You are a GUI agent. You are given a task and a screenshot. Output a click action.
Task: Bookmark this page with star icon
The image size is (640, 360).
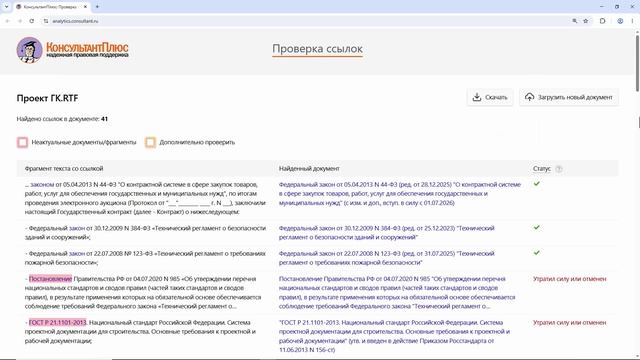[x=586, y=21]
